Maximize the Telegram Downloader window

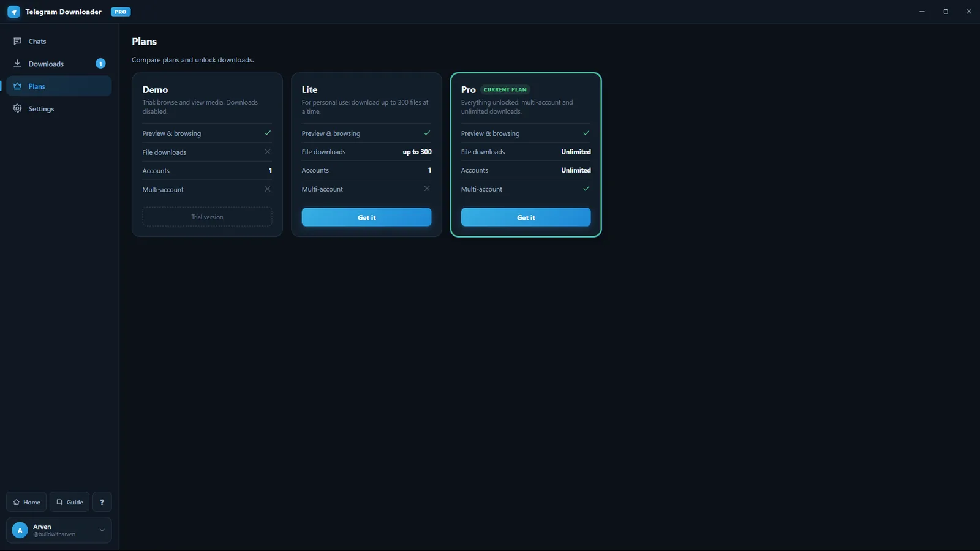click(x=946, y=12)
